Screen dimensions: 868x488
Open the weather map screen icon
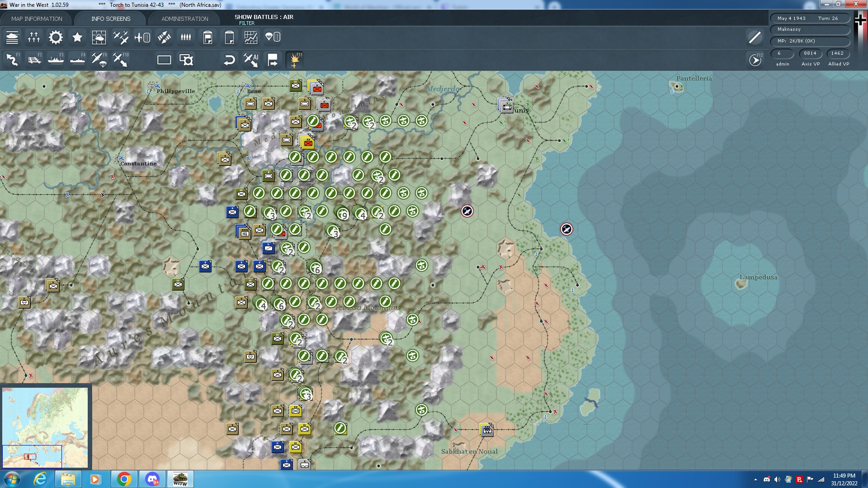point(99,37)
